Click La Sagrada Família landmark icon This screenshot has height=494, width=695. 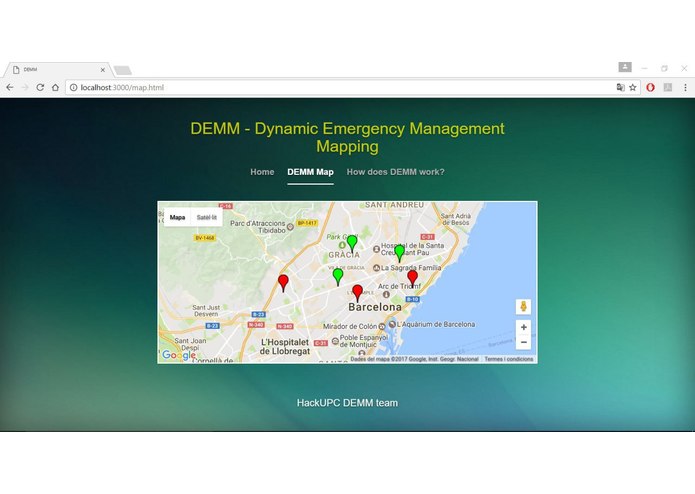coord(376,268)
